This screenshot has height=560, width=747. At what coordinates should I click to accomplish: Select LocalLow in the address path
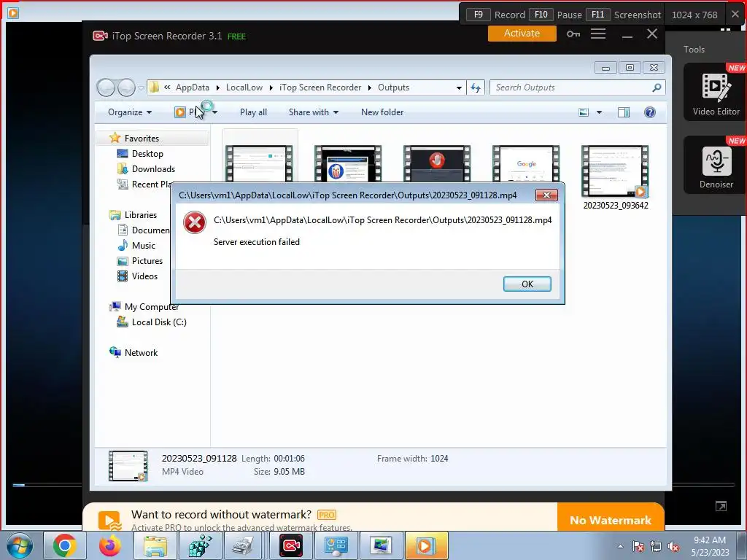click(x=244, y=87)
